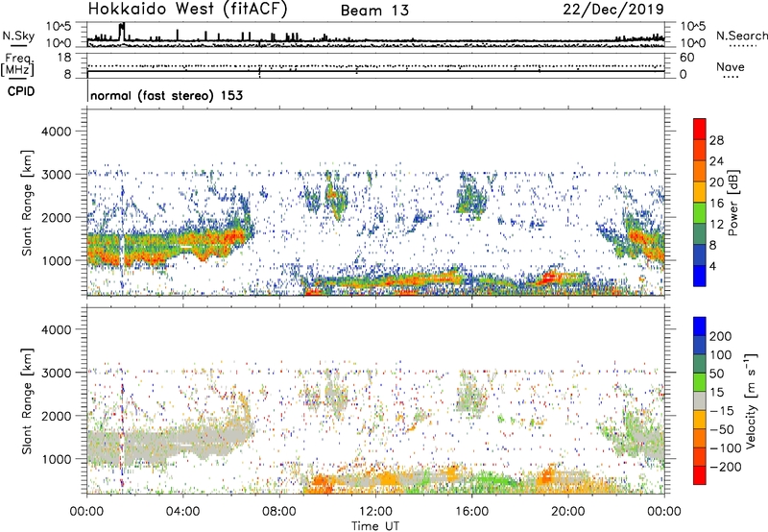This screenshot has width=768, height=532.
Task: Click the velocity panel 'Slant Range [km]' label
Action: click(27, 401)
